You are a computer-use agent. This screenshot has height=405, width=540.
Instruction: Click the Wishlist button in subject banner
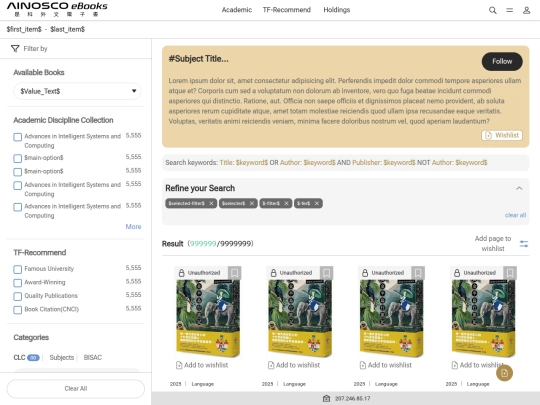coord(502,135)
